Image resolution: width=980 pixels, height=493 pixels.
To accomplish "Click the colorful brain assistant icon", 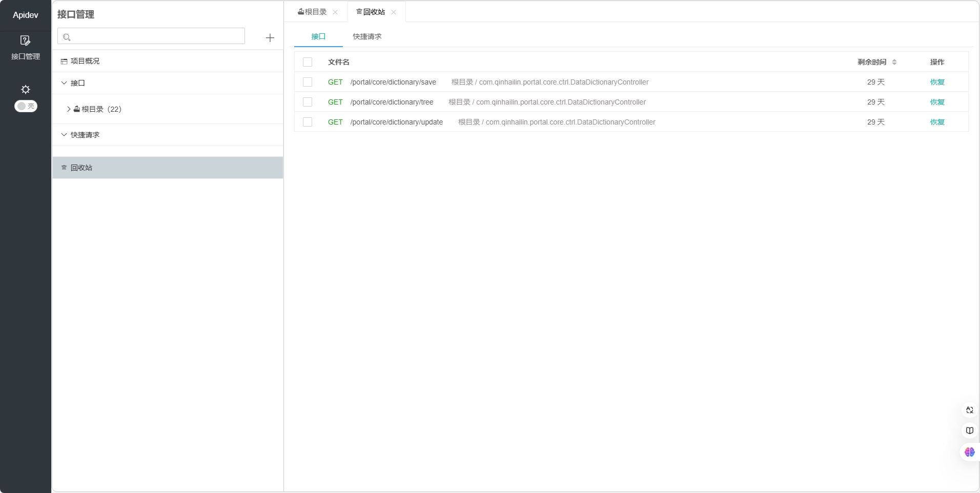I will click(x=969, y=452).
